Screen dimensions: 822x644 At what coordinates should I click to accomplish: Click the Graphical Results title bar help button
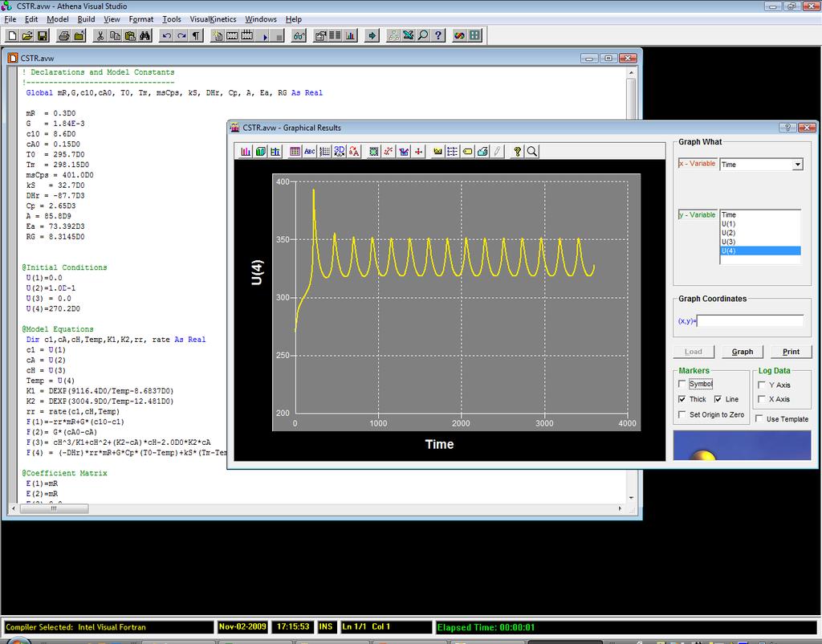787,128
